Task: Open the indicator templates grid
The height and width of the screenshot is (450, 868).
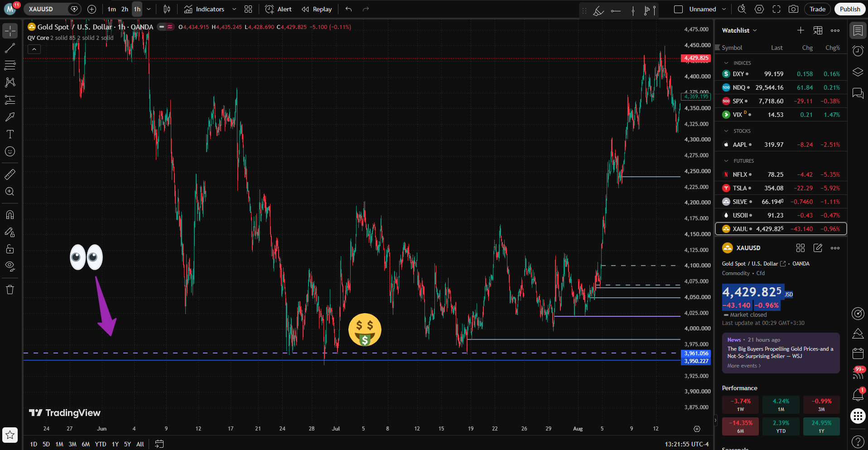Action: pyautogui.click(x=248, y=9)
